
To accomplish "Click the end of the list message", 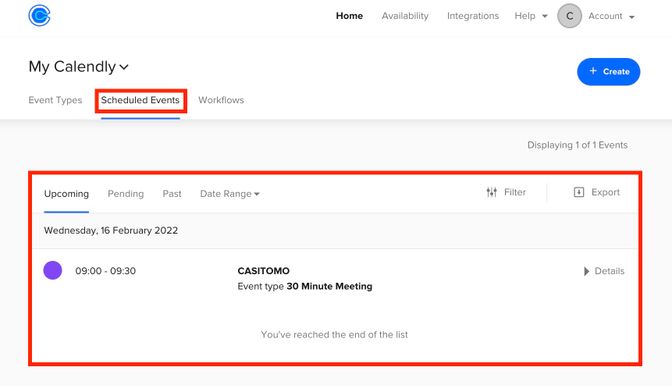I will tap(334, 335).
